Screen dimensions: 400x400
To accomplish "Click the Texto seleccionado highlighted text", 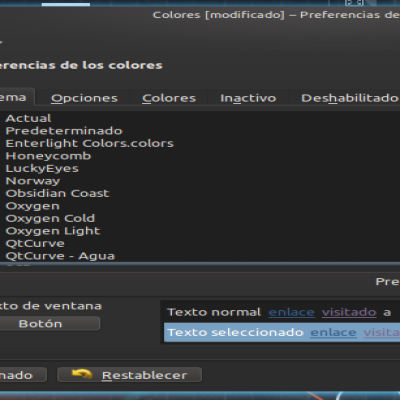I will tap(235, 332).
